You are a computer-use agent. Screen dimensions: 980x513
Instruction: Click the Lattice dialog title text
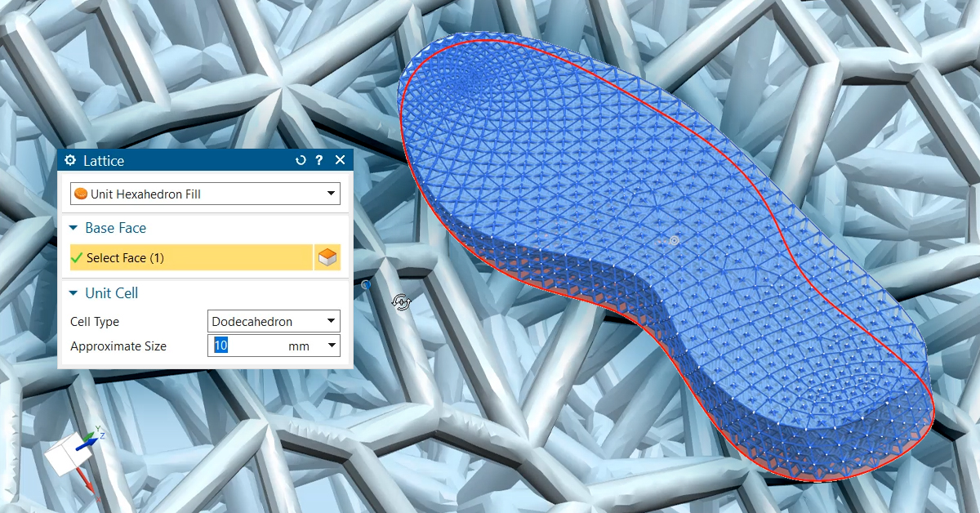tap(103, 161)
